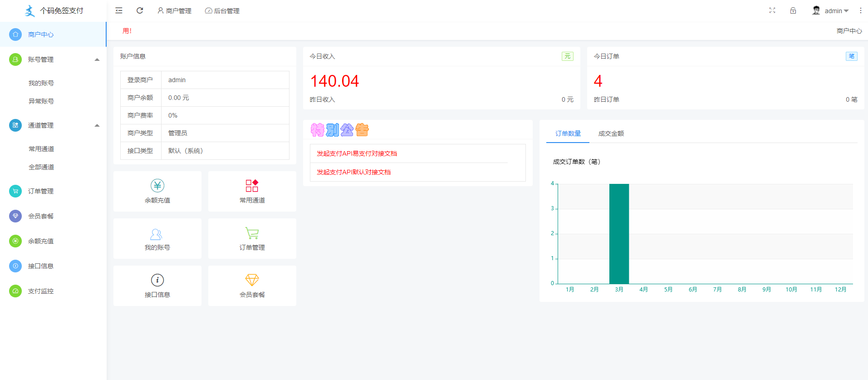This screenshot has width=868, height=380.
Task: Open the 发起支付API默认对接文档 link
Action: [x=353, y=172]
